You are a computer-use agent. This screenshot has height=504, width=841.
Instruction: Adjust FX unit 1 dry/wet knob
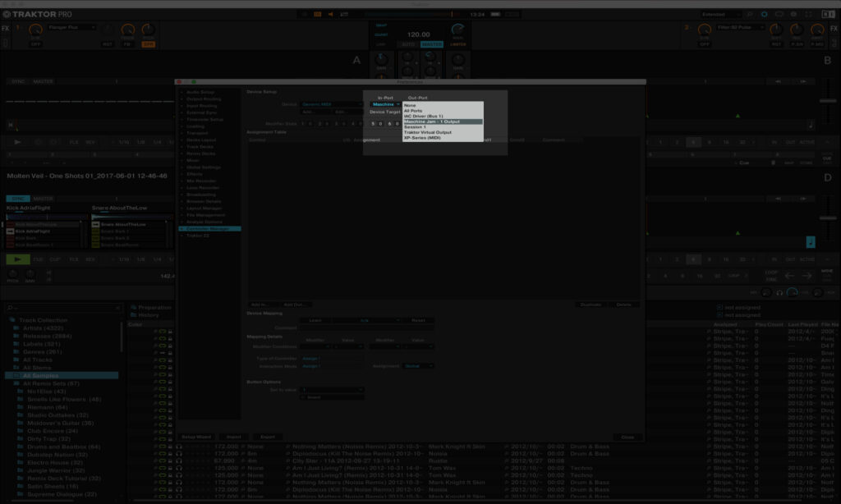[35, 30]
